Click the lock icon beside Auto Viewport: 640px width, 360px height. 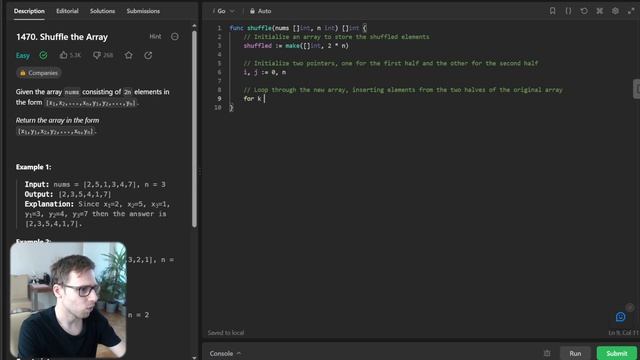[x=252, y=11]
